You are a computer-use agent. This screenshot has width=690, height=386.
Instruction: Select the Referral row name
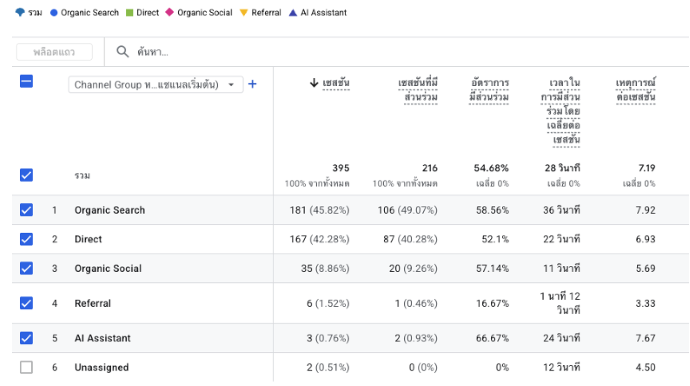pyautogui.click(x=92, y=303)
